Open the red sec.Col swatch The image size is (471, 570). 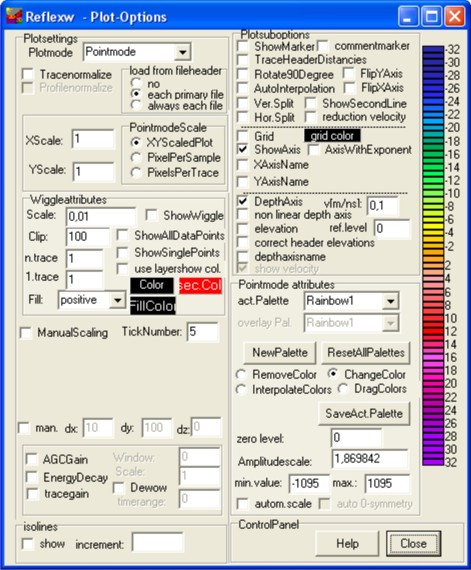point(200,286)
